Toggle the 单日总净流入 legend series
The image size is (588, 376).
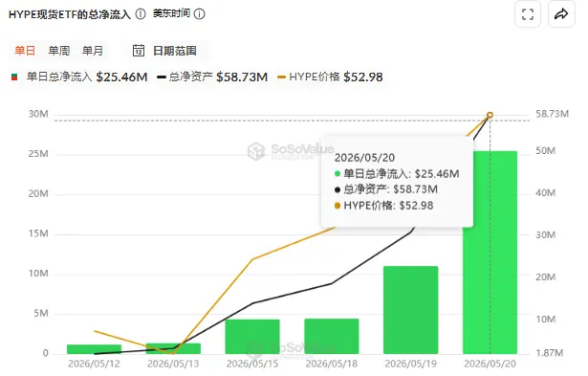tap(79, 77)
